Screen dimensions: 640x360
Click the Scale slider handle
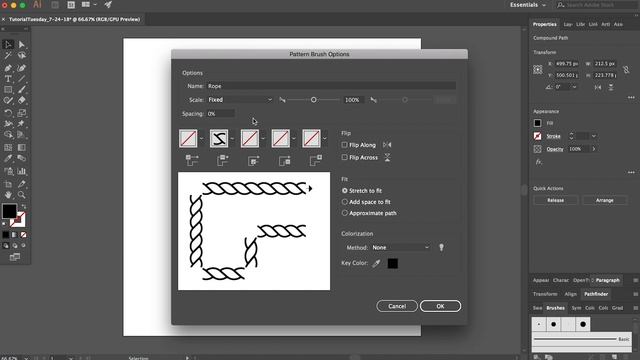(x=313, y=100)
